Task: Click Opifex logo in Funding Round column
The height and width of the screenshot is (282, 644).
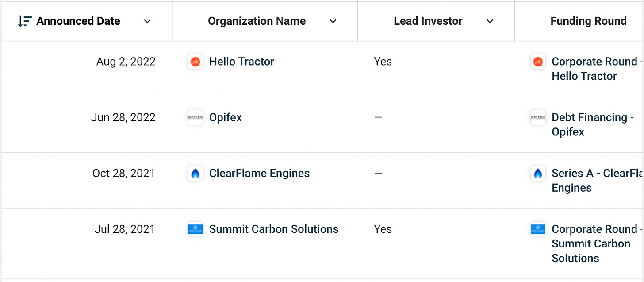Action: point(538,118)
